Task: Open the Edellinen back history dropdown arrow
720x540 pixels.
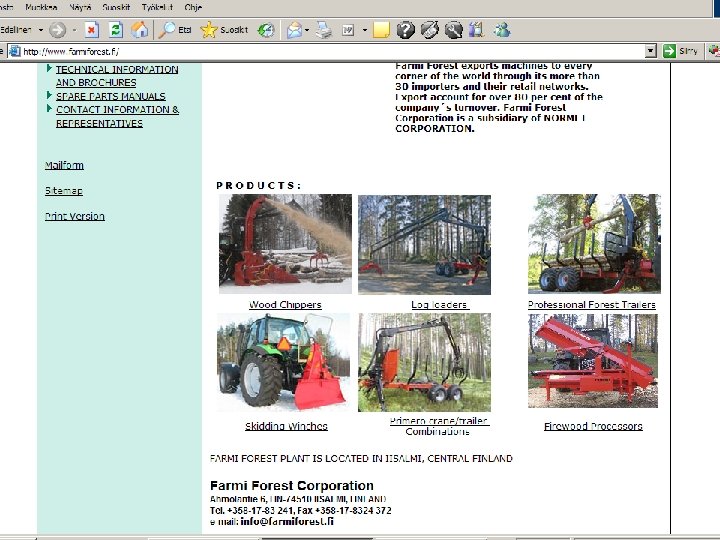Action: pyautogui.click(x=41, y=30)
